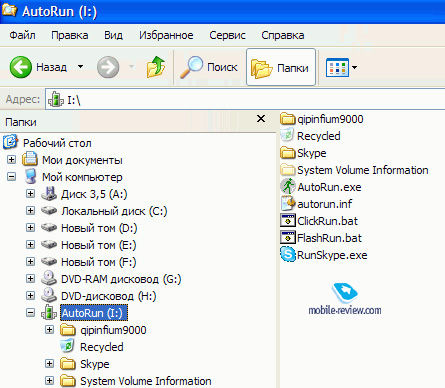Open the view mode icon menu
Image resolution: width=445 pixels, height=388 pixels.
tap(337, 67)
